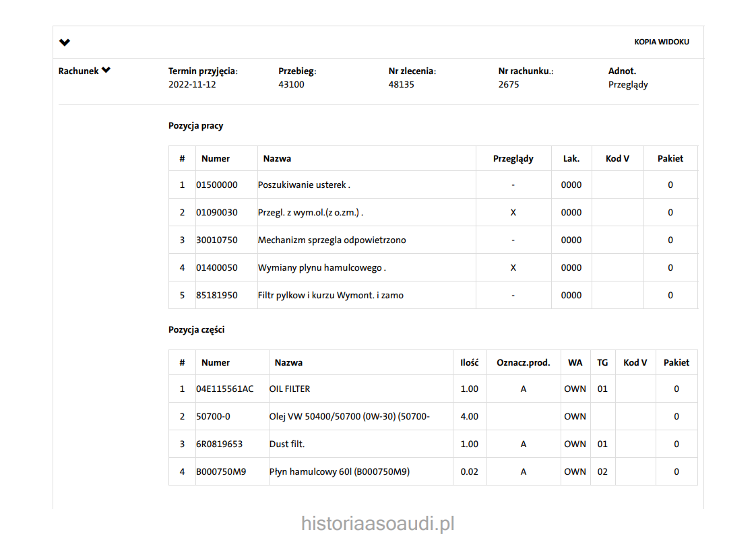Viewport: 756px width, 534px height.
Task: Click the invoice number 2675
Action: pyautogui.click(x=509, y=85)
